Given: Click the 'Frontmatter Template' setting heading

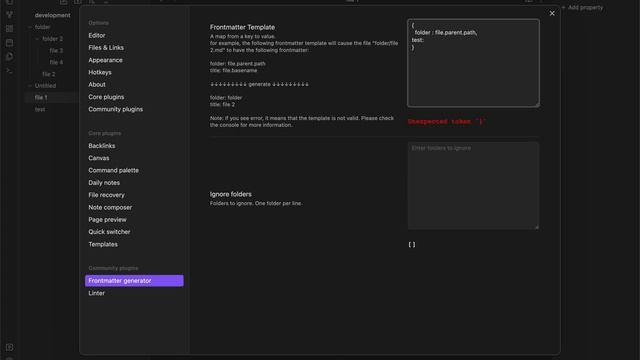Looking at the screenshot, I should click(242, 27).
